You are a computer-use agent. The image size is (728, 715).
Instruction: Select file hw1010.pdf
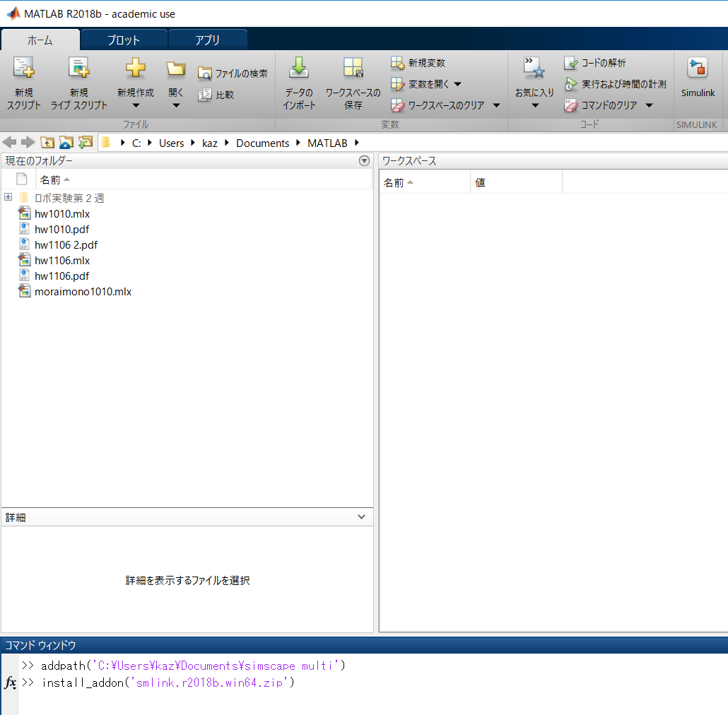pos(61,230)
